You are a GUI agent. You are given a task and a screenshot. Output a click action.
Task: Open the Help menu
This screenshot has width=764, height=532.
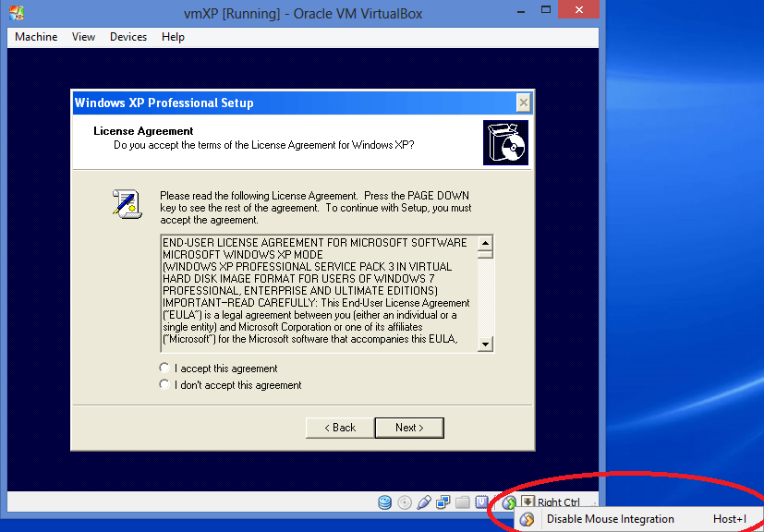tap(173, 37)
